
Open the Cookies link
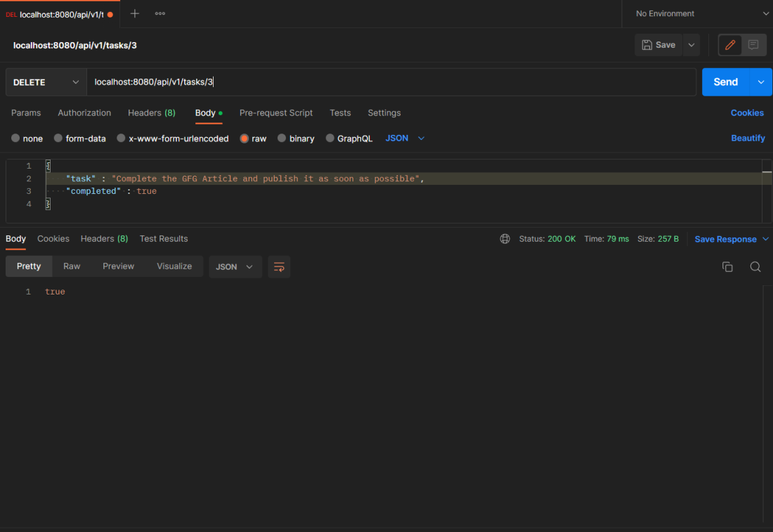point(747,113)
